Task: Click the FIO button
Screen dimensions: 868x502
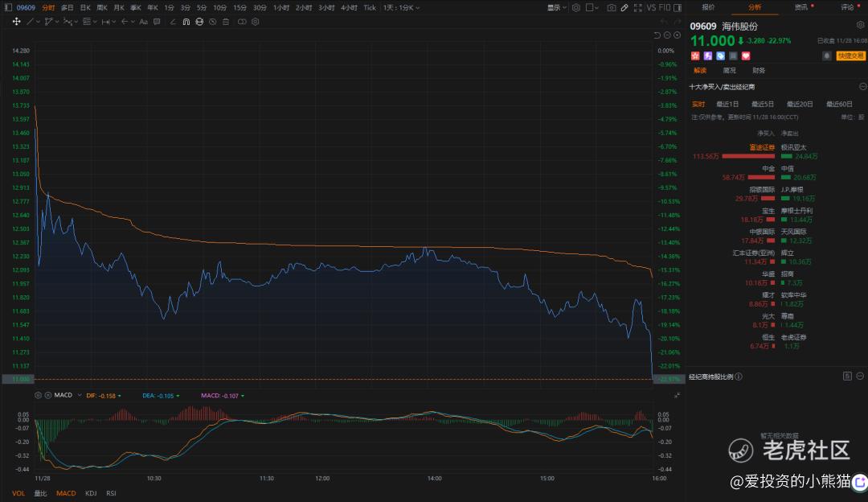Action: (665, 8)
